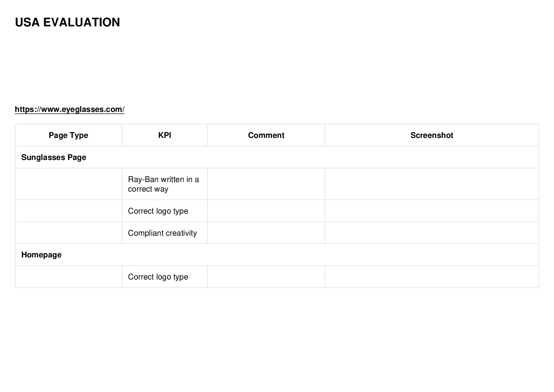Click empty Comment cell in Homepage logo row

tap(266, 277)
